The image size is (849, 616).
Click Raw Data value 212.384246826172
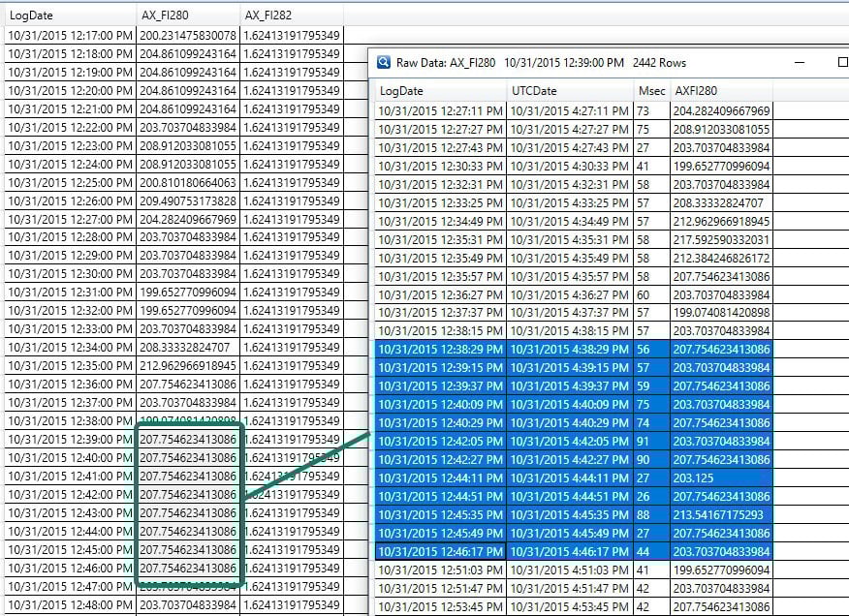click(x=721, y=259)
